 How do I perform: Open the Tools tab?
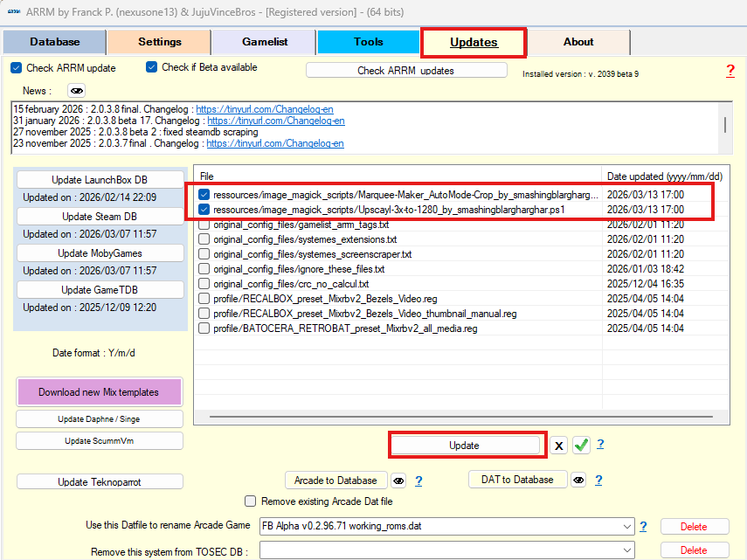368,42
